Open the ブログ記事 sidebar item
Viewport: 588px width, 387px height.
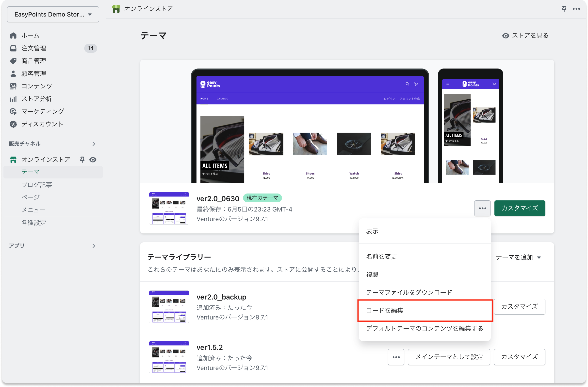pyautogui.click(x=36, y=185)
